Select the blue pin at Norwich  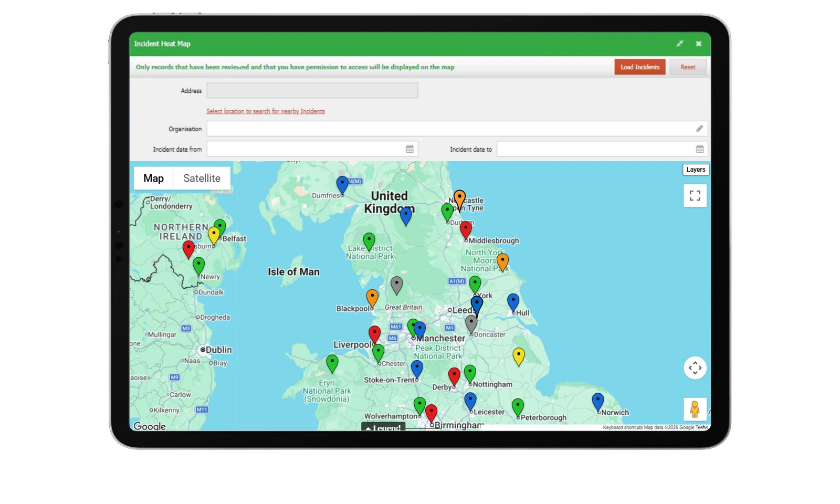(x=598, y=403)
